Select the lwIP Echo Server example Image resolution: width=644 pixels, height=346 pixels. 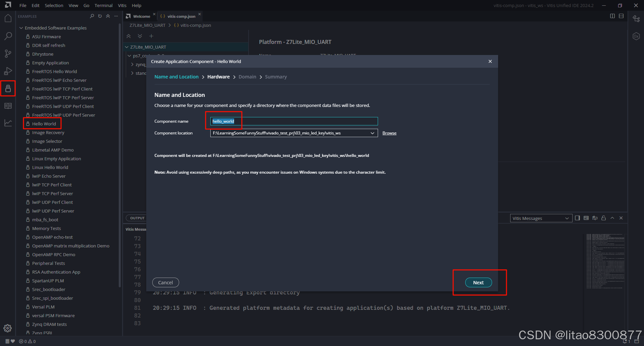(49, 176)
